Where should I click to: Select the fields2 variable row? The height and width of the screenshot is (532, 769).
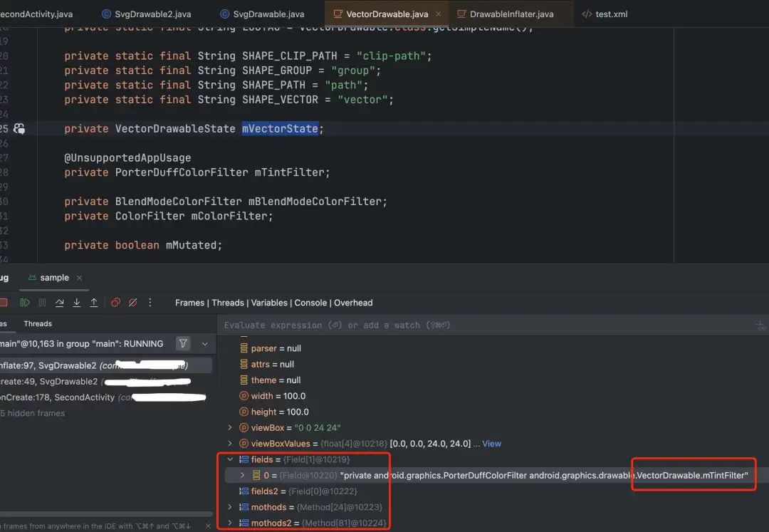tap(298, 491)
